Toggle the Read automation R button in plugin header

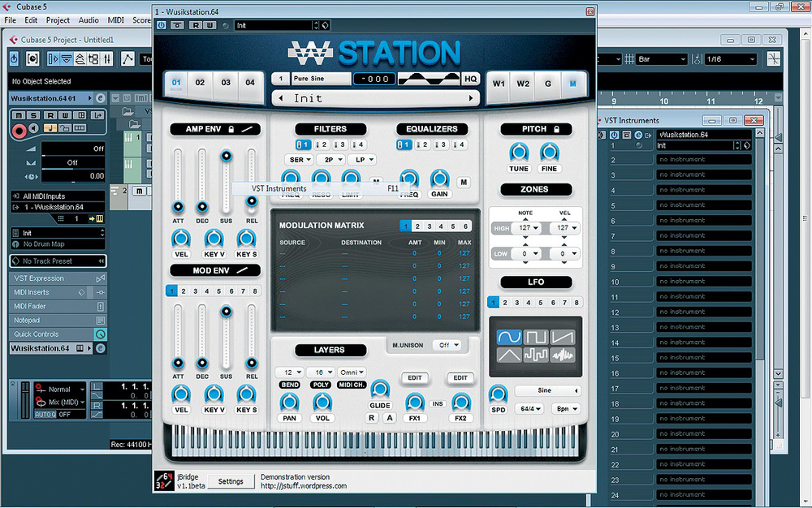click(196, 25)
